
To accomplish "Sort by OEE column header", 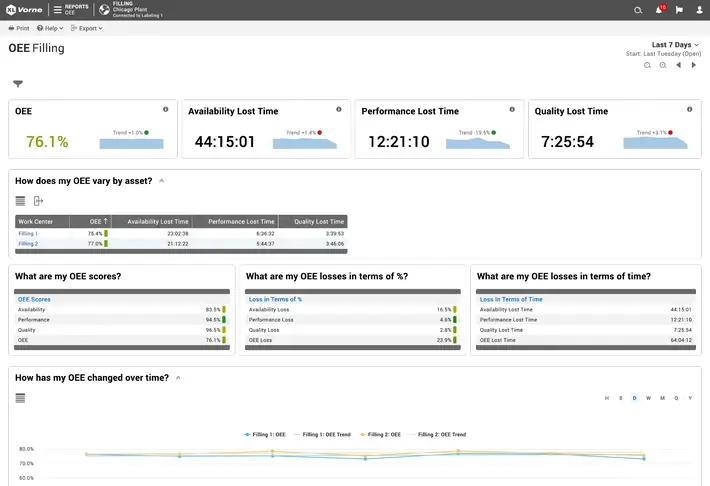I will click(x=91, y=221).
